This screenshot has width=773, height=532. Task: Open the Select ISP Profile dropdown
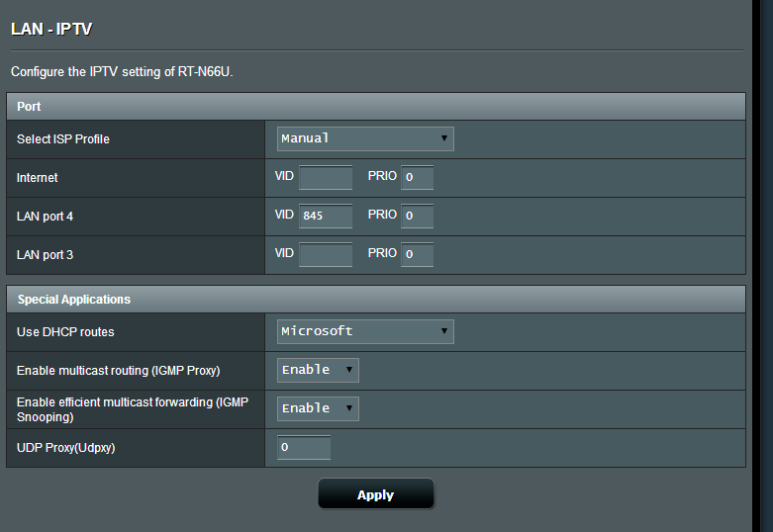pos(364,138)
